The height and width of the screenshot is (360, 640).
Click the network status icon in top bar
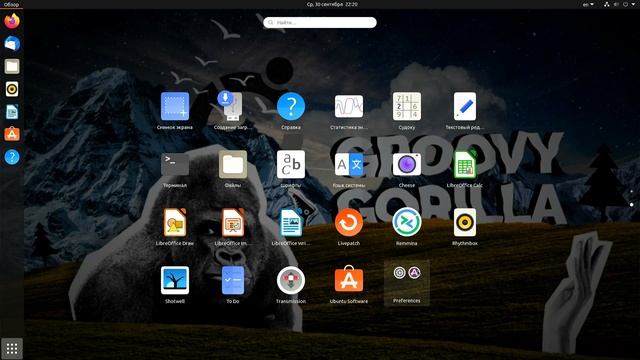click(607, 4)
